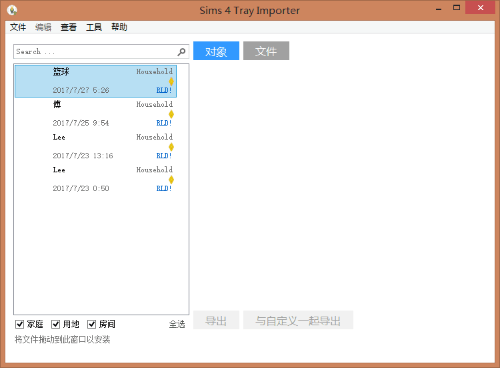
Task: Maximize the Sims 4 Tray Importer window
Action: [x=456, y=7]
